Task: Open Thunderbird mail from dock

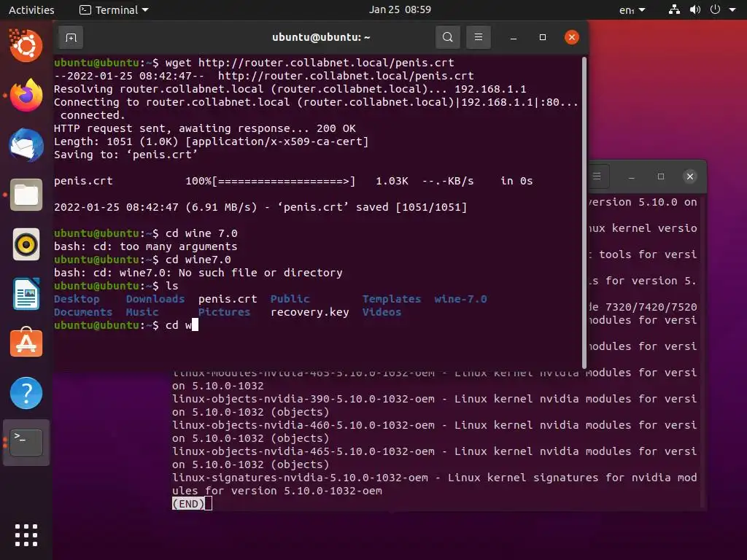Action: [x=26, y=145]
